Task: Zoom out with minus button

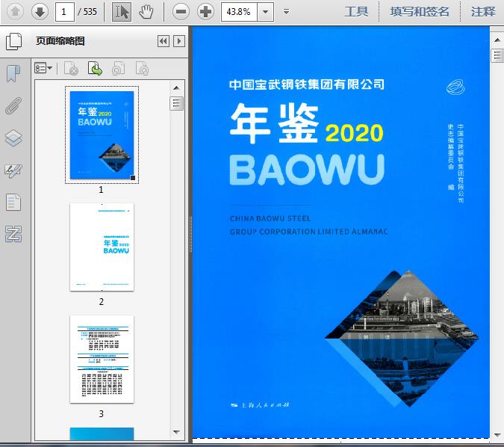Action: click(x=181, y=12)
